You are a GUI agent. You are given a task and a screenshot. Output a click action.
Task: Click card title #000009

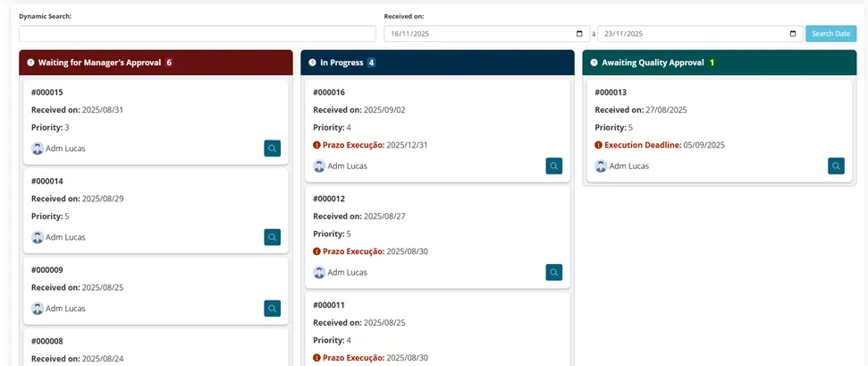tap(47, 269)
